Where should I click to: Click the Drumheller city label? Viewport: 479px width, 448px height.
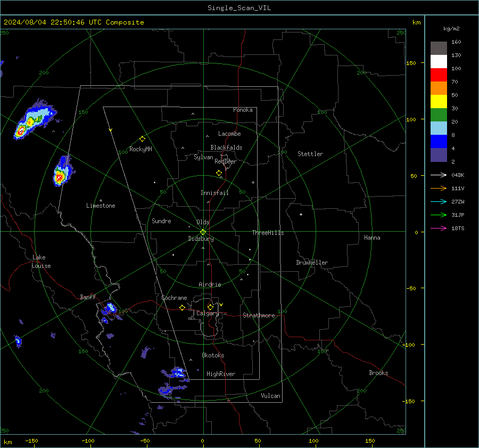pos(312,263)
